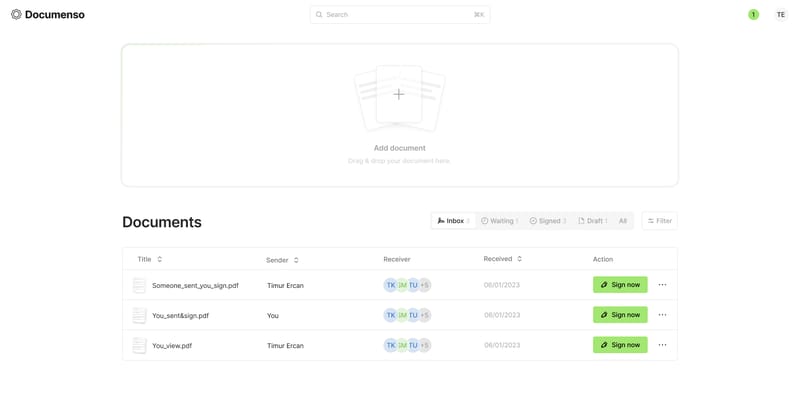
Task: Open the TE user avatar menu
Action: point(780,15)
